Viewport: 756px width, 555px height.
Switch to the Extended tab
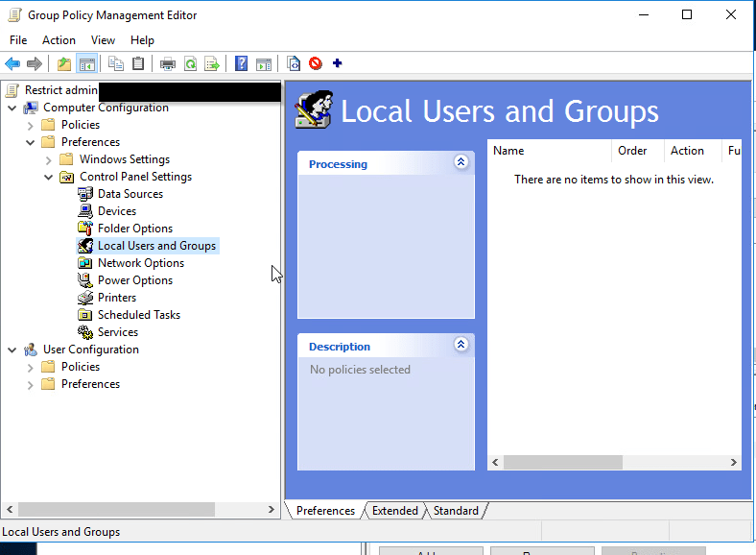395,511
